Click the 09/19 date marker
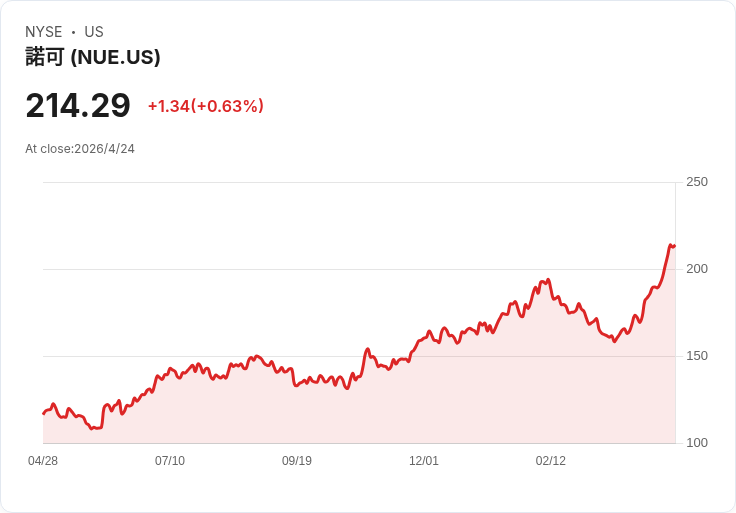Image resolution: width=736 pixels, height=513 pixels. coord(297,461)
